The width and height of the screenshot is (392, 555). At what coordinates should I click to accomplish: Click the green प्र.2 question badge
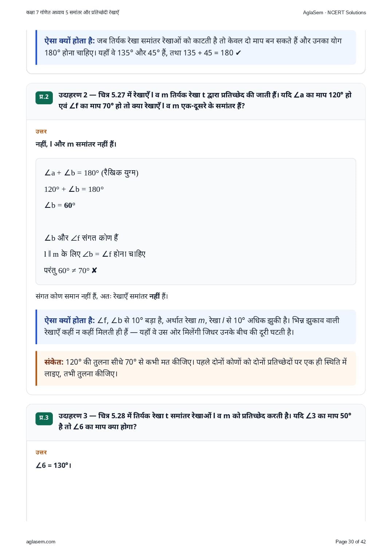click(44, 97)
